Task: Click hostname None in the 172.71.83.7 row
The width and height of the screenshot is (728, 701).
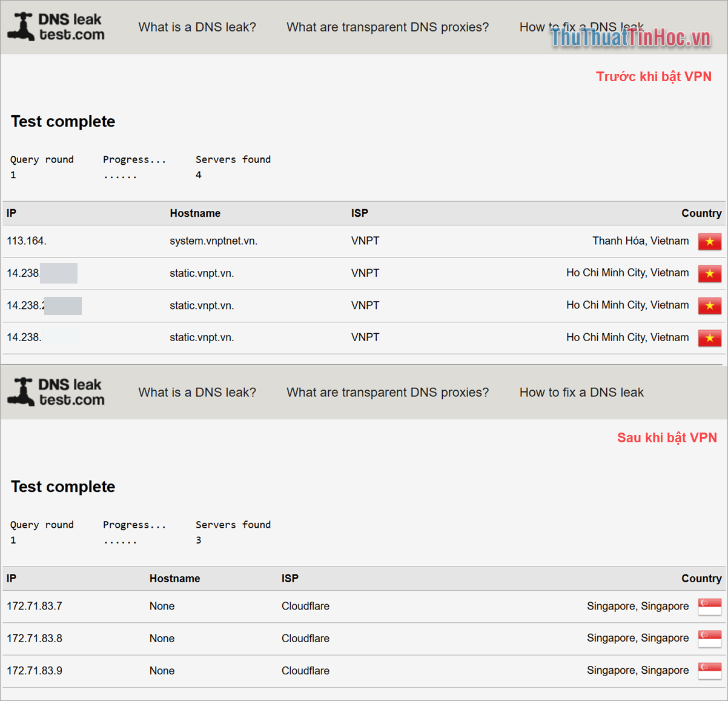Action: point(162,606)
